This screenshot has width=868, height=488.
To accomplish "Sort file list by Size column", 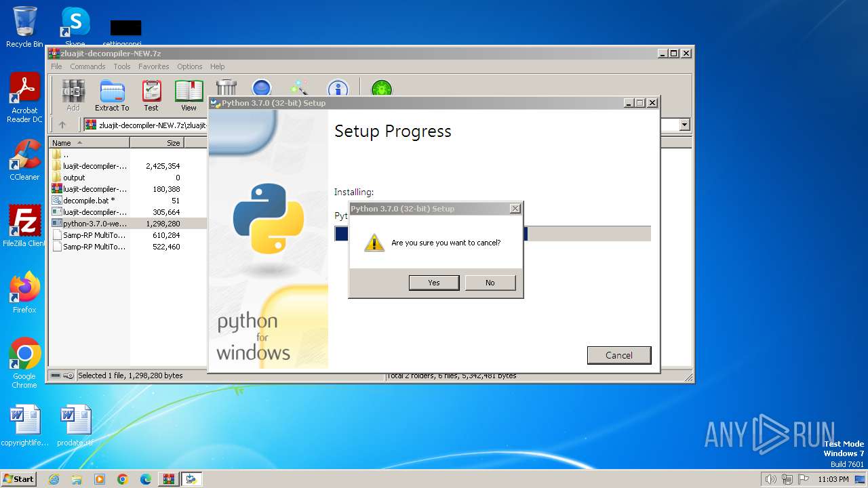I will click(x=157, y=143).
